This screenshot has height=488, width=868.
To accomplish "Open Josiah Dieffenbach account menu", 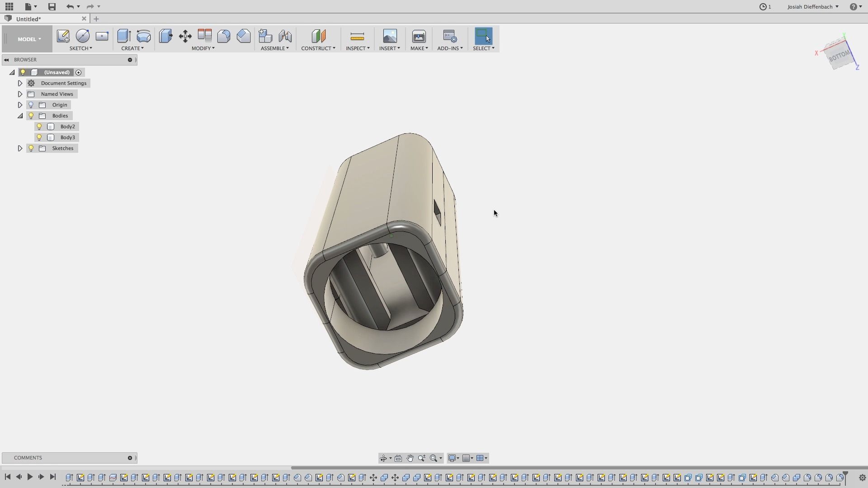I will 812,7.
